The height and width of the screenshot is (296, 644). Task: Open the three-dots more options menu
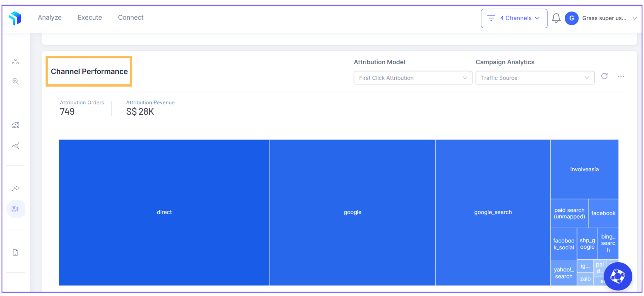621,76
